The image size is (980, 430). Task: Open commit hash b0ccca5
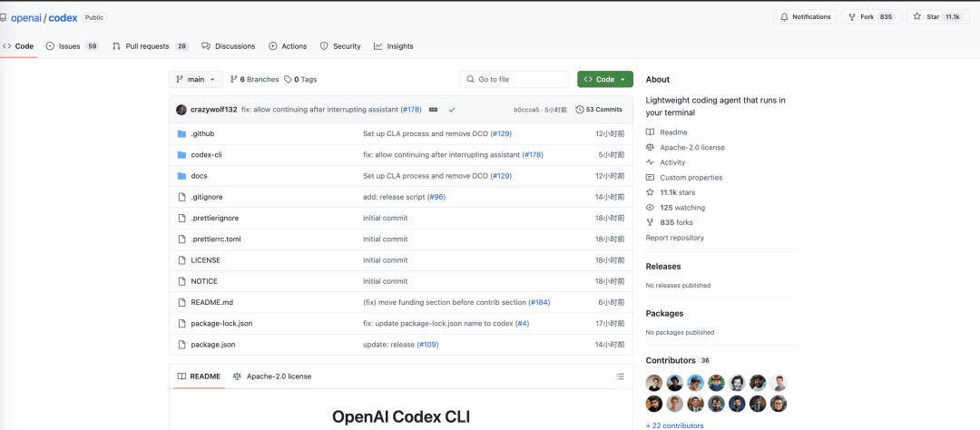pyautogui.click(x=526, y=110)
